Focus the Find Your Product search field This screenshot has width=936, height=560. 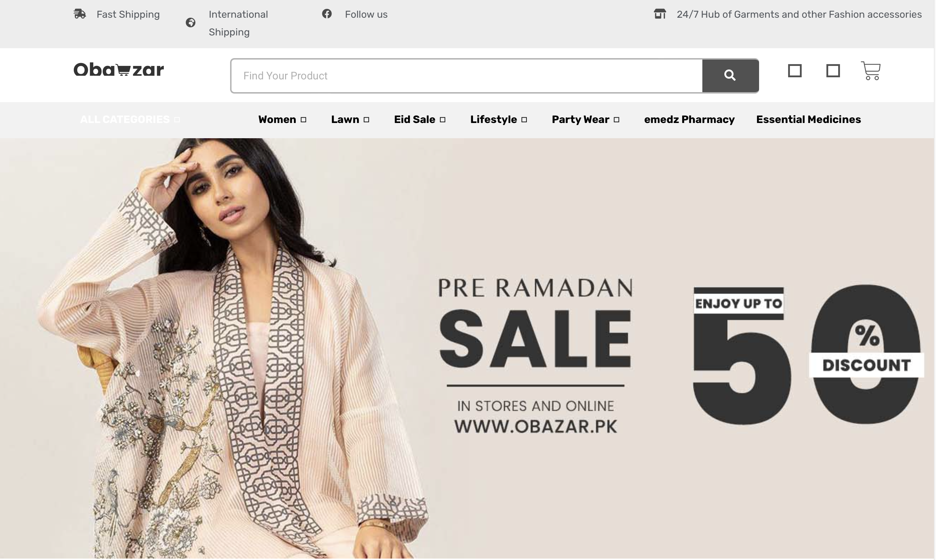(x=467, y=75)
